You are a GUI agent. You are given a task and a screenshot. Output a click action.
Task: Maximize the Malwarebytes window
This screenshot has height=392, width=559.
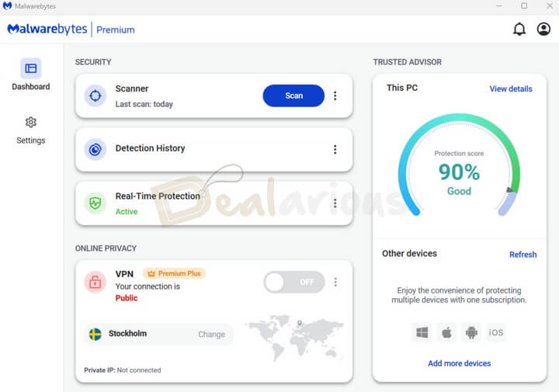(524, 5)
